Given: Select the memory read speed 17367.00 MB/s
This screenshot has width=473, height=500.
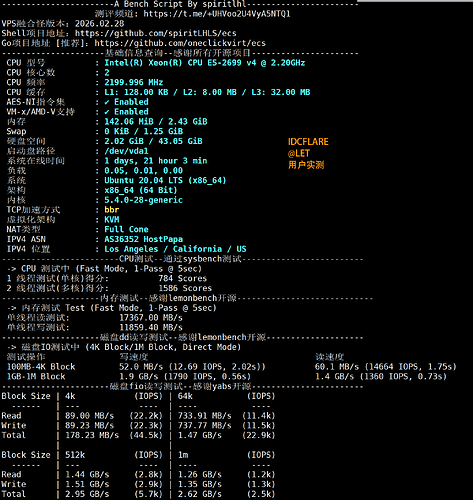Looking at the screenshot, I should point(151,318).
